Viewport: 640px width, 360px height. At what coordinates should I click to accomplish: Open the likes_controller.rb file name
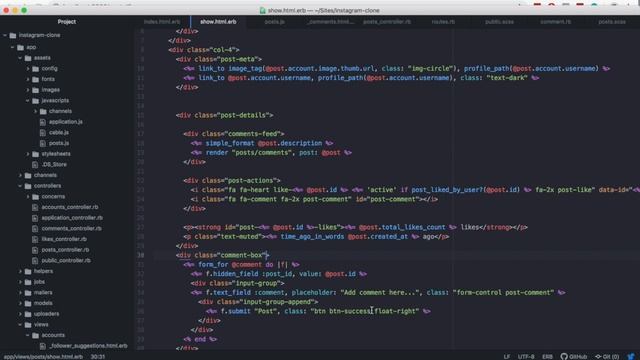pos(64,239)
